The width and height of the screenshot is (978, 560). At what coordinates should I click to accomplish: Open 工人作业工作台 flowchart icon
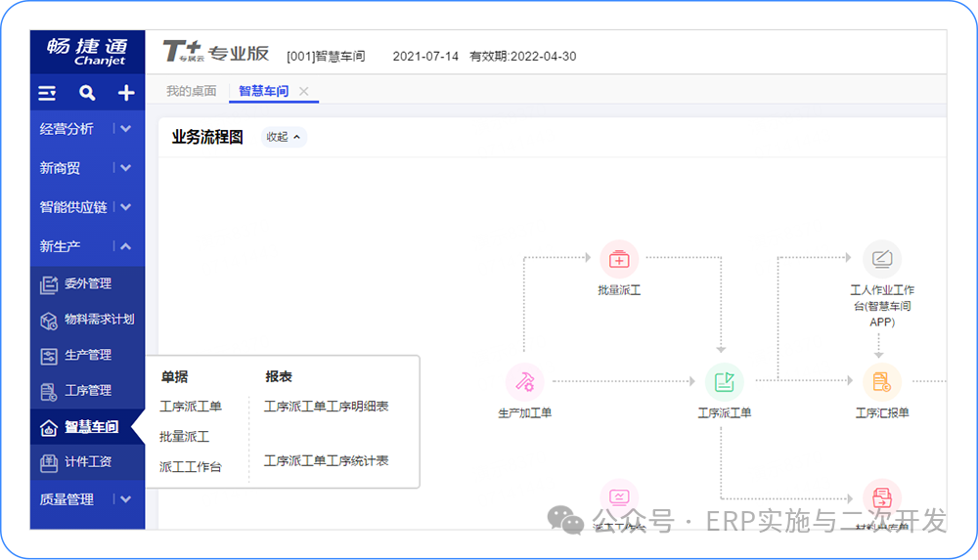[x=881, y=259]
